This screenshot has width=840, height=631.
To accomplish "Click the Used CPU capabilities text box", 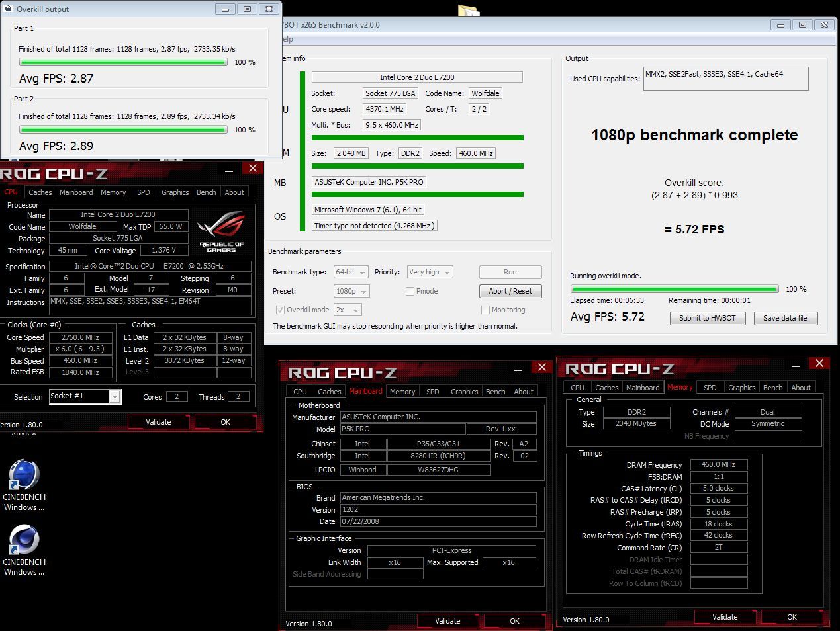I will point(725,79).
